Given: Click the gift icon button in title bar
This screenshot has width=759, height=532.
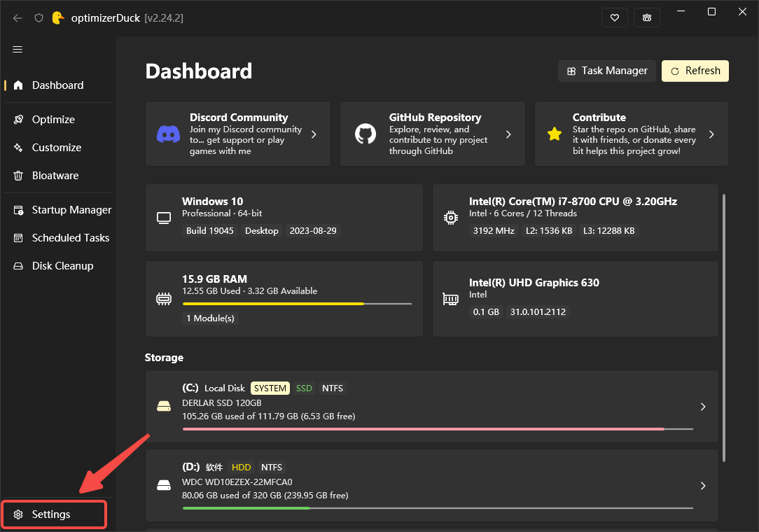Looking at the screenshot, I should 647,18.
